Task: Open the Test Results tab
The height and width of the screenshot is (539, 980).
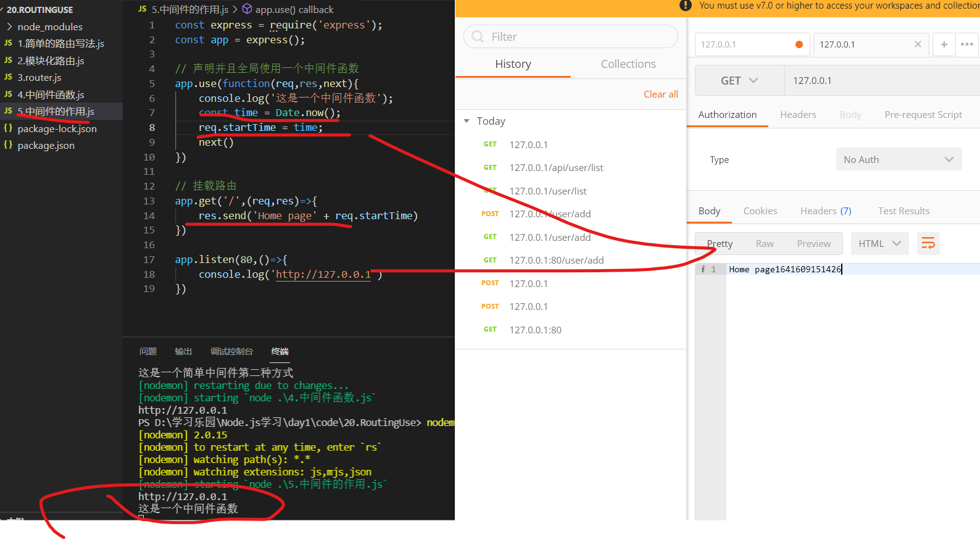Action: point(903,211)
